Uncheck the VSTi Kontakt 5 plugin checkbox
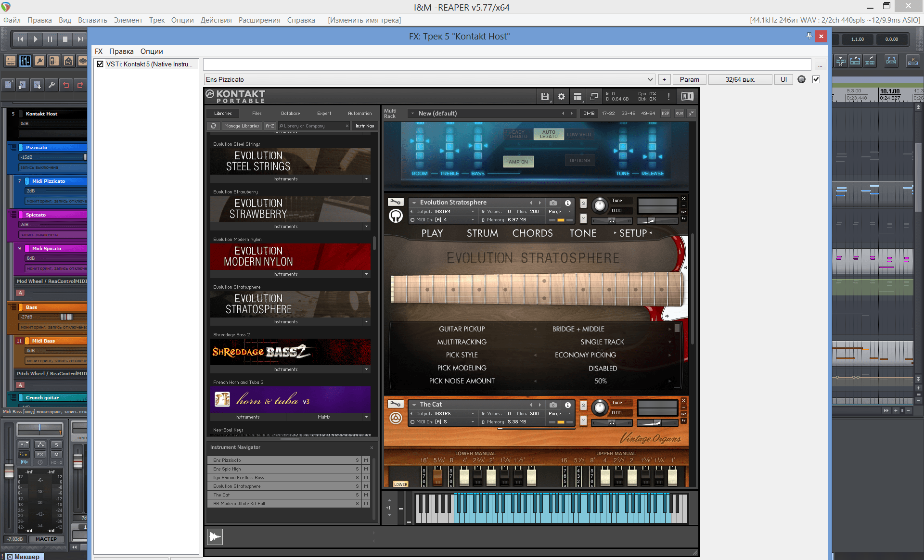This screenshot has width=924, height=560. (100, 64)
